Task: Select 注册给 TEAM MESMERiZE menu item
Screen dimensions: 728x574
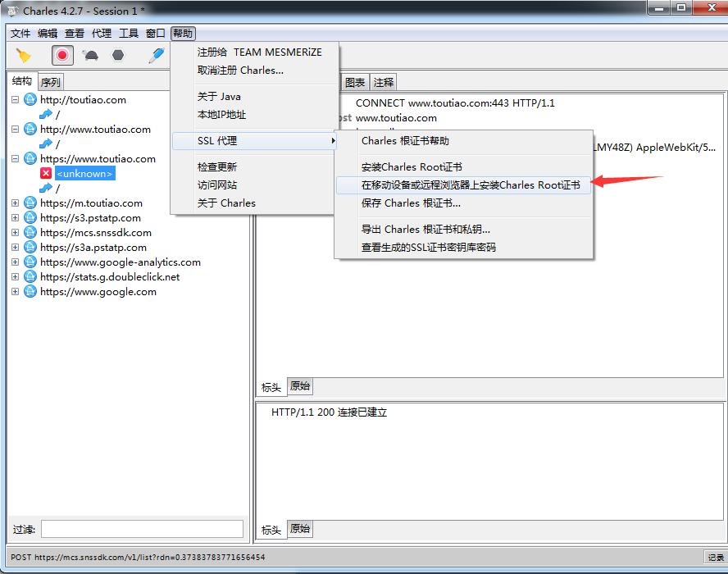Action: pos(255,52)
